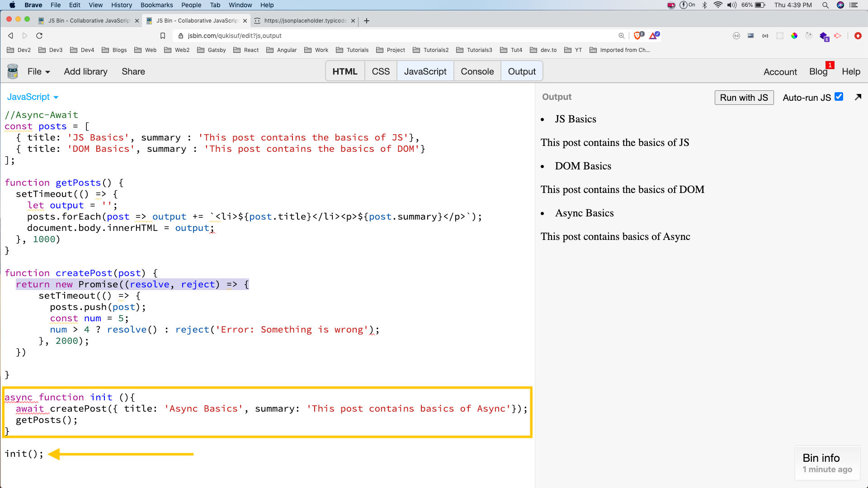Click the colorful pinwheel extension icon
This screenshot has height=488, width=868.
pyautogui.click(x=794, y=36)
